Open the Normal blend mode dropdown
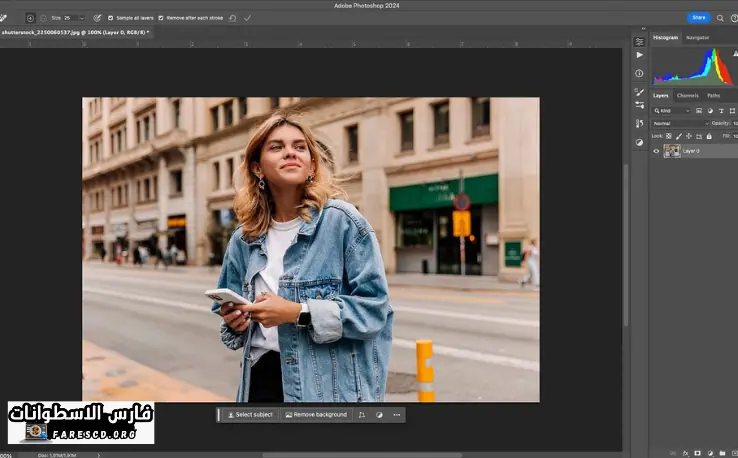Image resolution: width=738 pixels, height=458 pixels. click(680, 123)
